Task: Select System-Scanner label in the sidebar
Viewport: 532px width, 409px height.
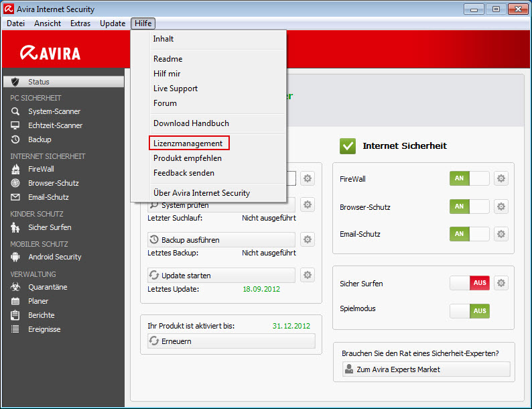Action: (54, 111)
